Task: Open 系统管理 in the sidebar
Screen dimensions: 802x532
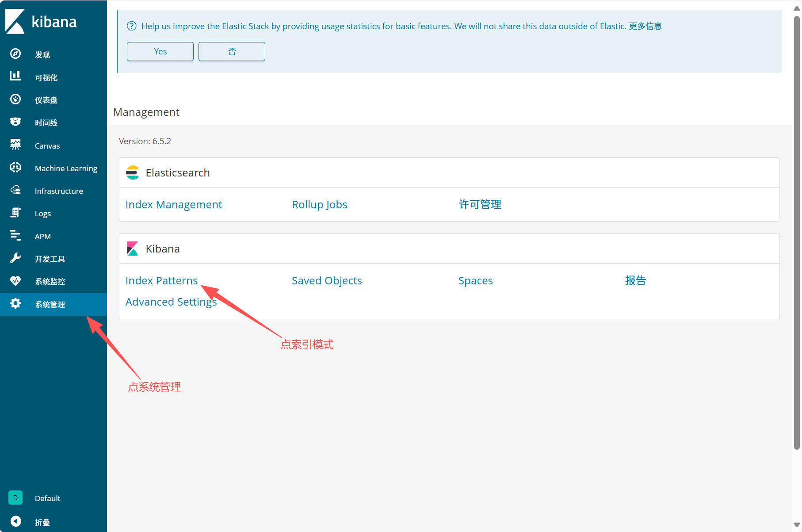Action: tap(50, 305)
